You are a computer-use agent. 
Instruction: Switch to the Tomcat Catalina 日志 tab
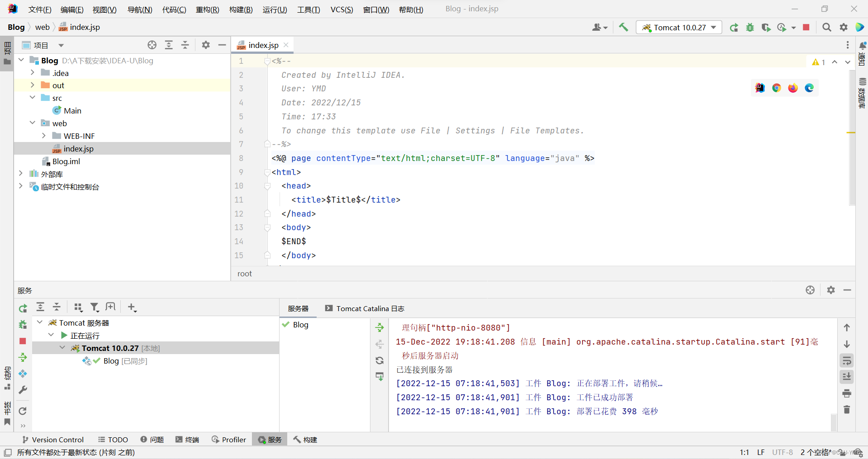click(365, 308)
